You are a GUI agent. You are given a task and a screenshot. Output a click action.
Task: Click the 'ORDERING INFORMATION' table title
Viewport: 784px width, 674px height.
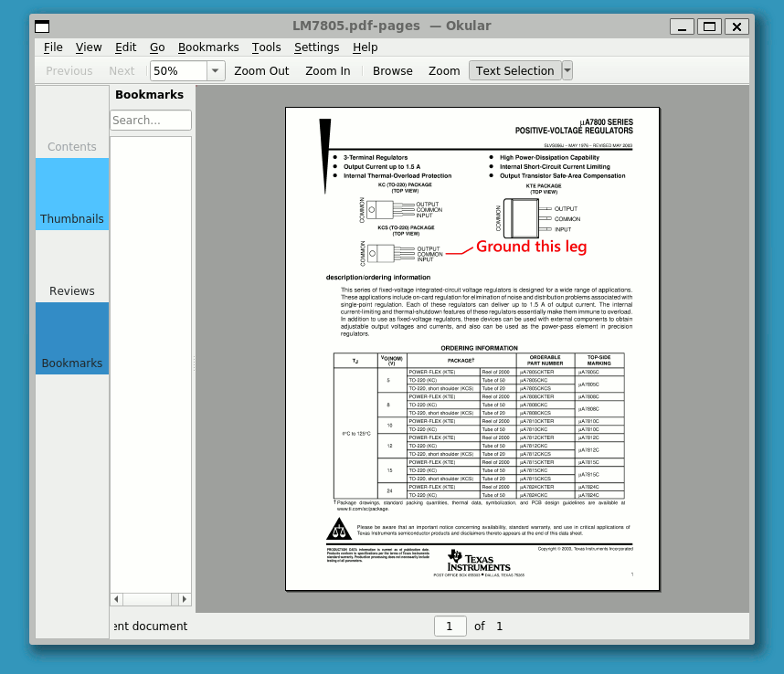pos(479,348)
